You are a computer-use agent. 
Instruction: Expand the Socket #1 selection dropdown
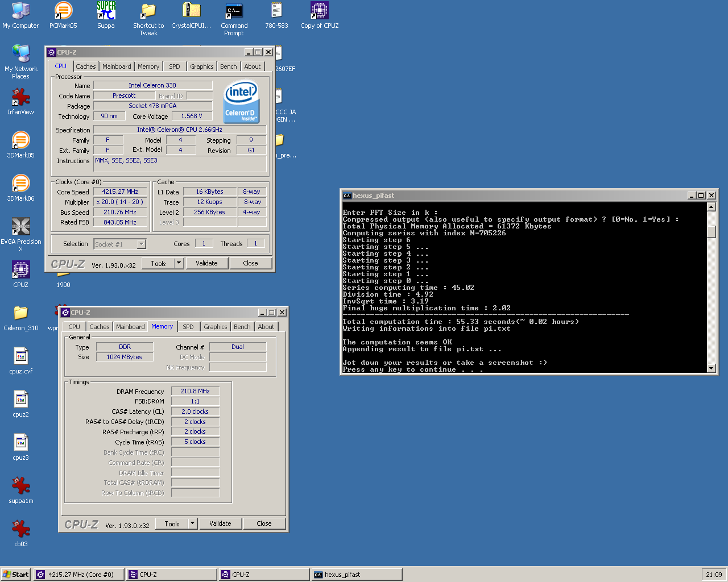[142, 244]
